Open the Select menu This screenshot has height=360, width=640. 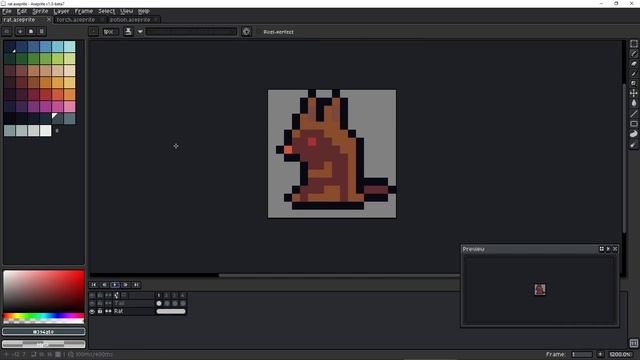click(107, 11)
